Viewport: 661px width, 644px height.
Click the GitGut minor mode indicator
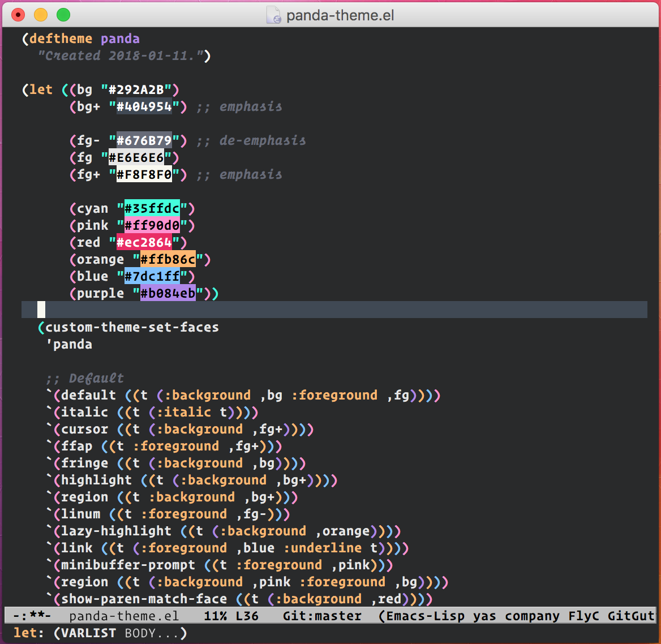(630, 616)
